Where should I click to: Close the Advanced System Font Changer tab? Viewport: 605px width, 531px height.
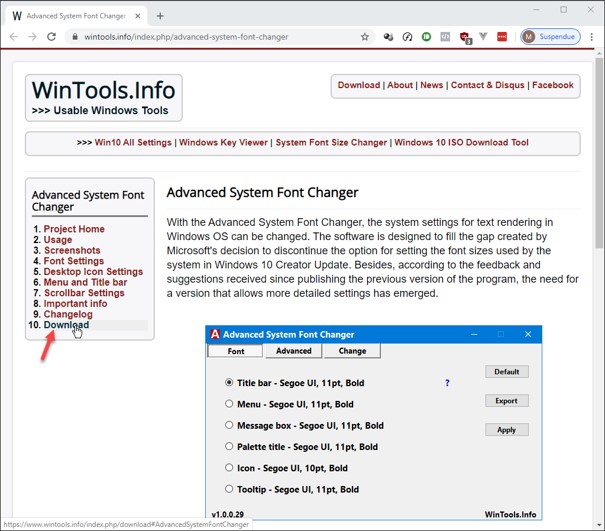coord(141,16)
